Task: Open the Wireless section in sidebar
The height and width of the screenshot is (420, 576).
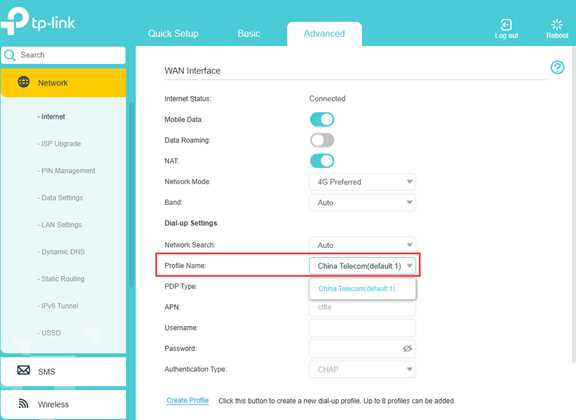Action: [x=64, y=404]
